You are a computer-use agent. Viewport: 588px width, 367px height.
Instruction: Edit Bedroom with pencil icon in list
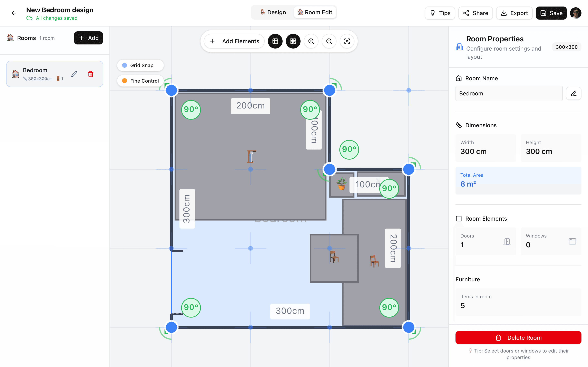pos(74,74)
